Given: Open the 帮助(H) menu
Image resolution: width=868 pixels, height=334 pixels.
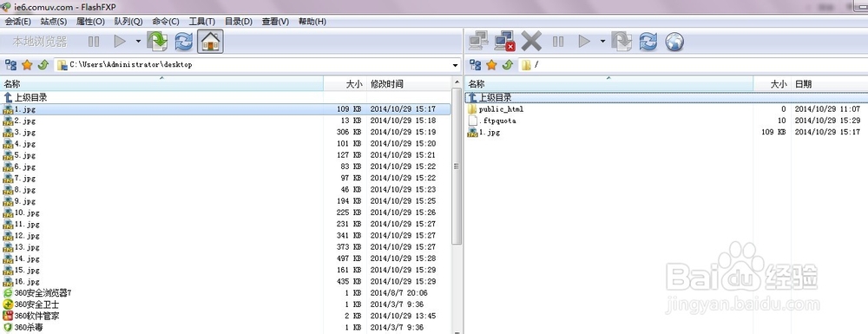Looking at the screenshot, I should (312, 22).
